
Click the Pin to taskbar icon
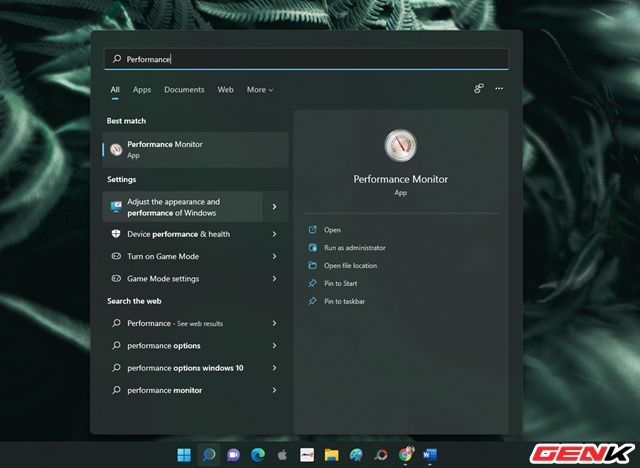pyautogui.click(x=313, y=301)
